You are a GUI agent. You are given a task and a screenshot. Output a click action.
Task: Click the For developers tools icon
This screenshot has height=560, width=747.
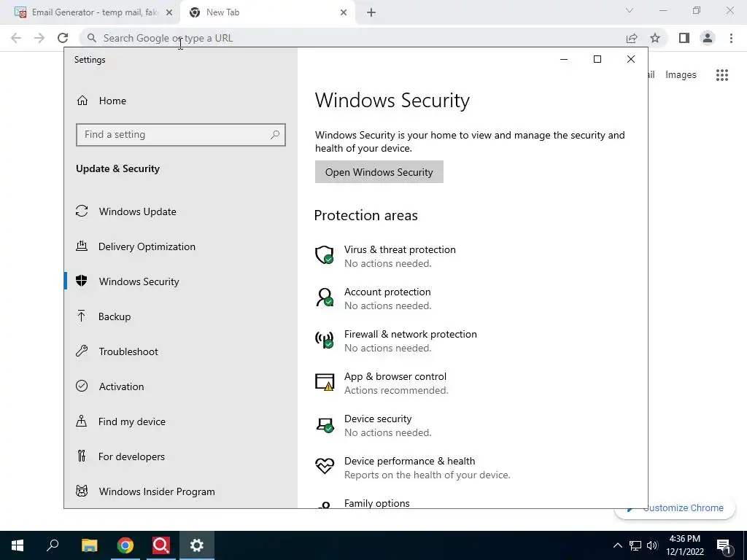click(82, 456)
